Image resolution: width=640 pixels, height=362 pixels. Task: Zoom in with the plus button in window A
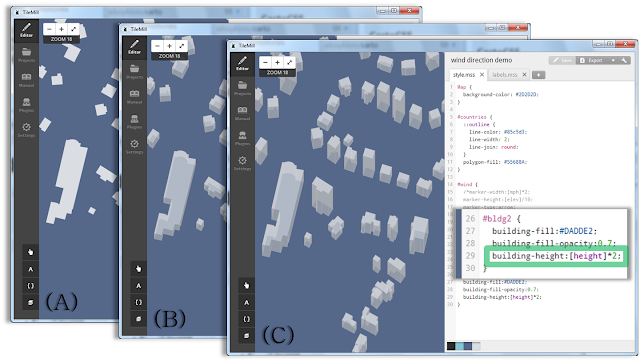[x=61, y=29]
